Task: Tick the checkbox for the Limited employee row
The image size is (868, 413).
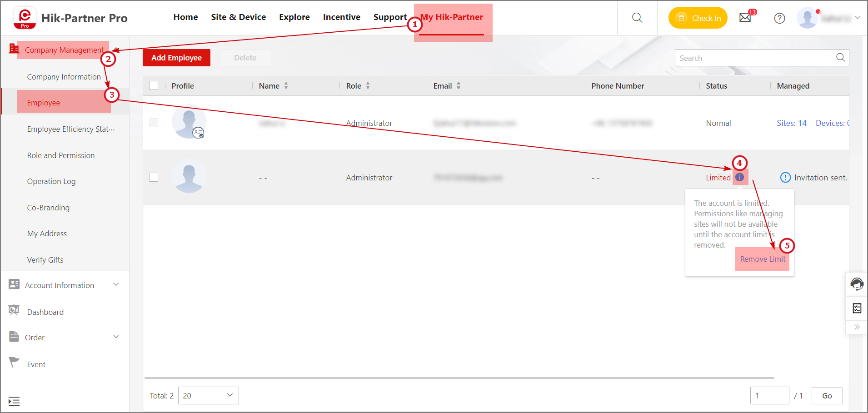Action: [154, 177]
